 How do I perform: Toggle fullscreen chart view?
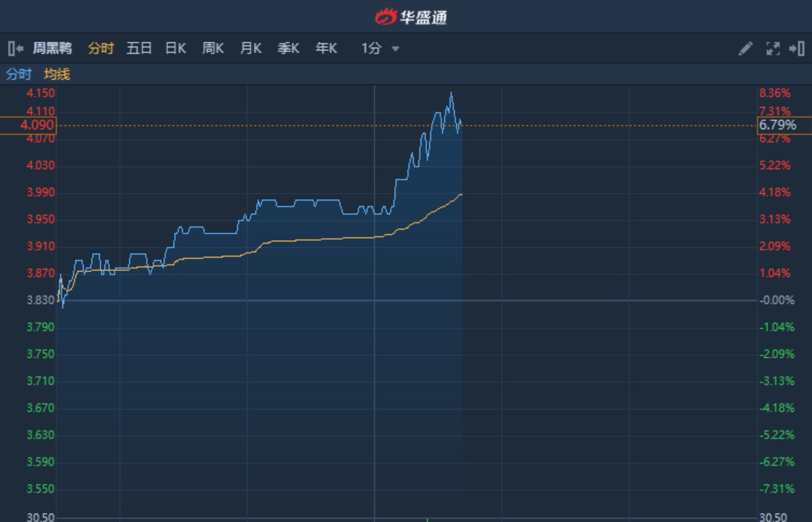click(773, 48)
